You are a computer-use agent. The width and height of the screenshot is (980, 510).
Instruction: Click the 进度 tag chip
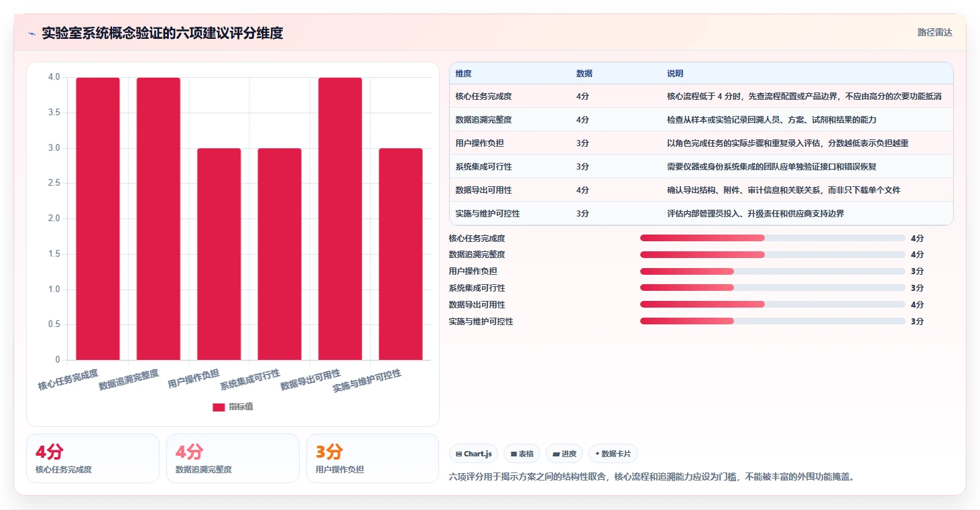564,454
